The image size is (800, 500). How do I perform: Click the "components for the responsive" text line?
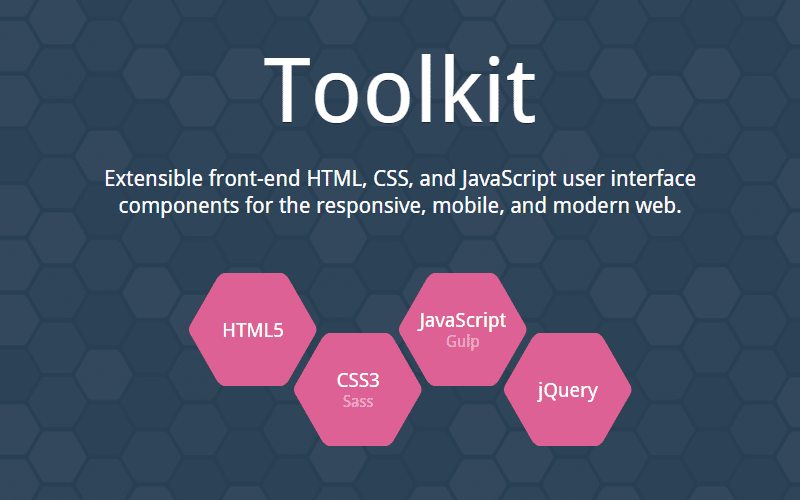pyautogui.click(x=400, y=206)
